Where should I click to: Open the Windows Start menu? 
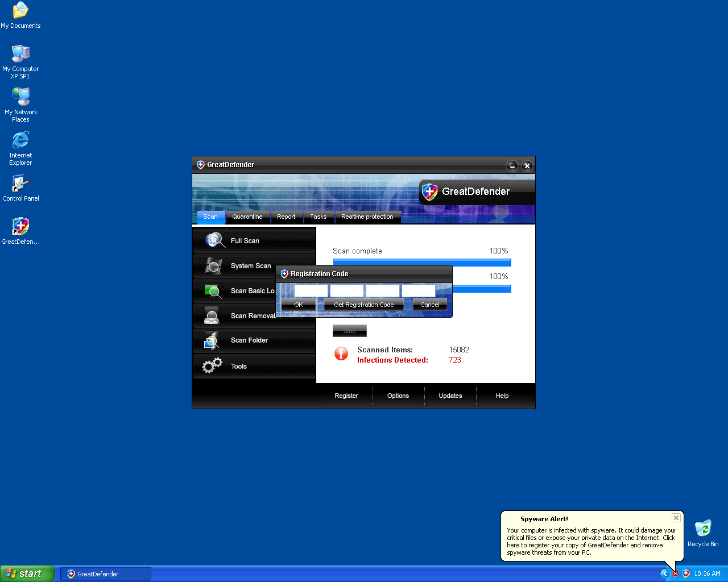(27, 573)
